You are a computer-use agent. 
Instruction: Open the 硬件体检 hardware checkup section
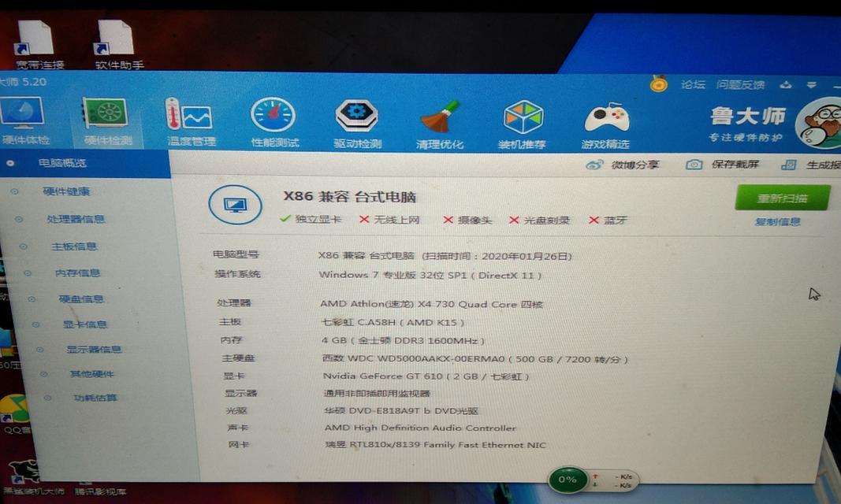pyautogui.click(x=24, y=121)
